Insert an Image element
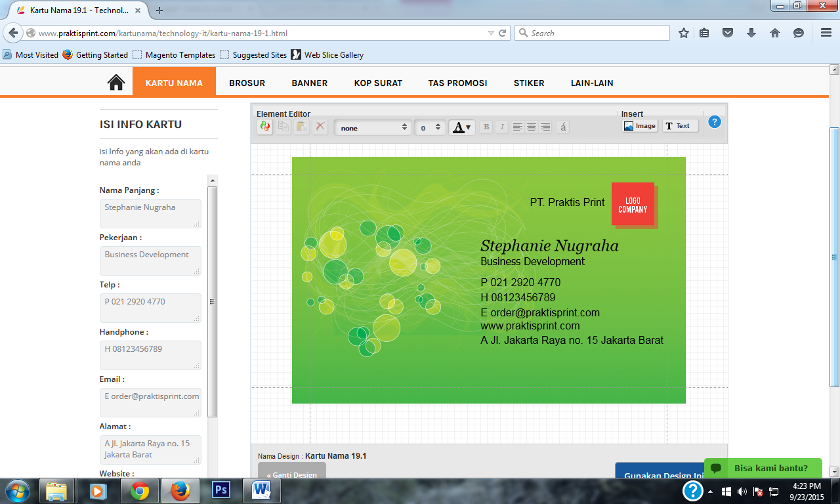Screen dimensions: 840x504 pyautogui.click(x=640, y=126)
